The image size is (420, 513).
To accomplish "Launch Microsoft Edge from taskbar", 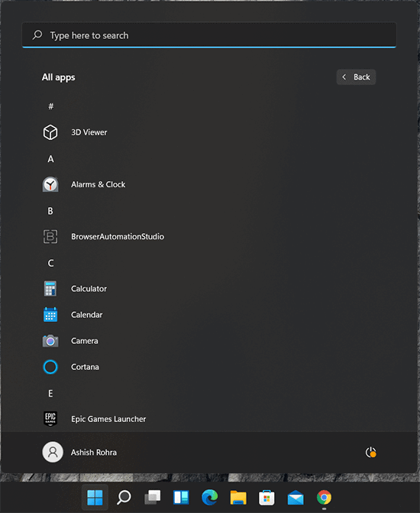I will pyautogui.click(x=209, y=497).
